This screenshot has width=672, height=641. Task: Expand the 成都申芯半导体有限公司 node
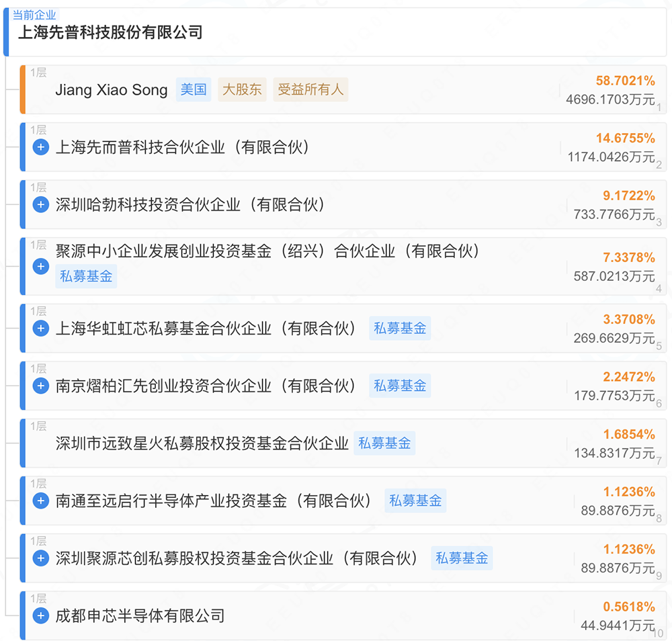tap(40, 615)
